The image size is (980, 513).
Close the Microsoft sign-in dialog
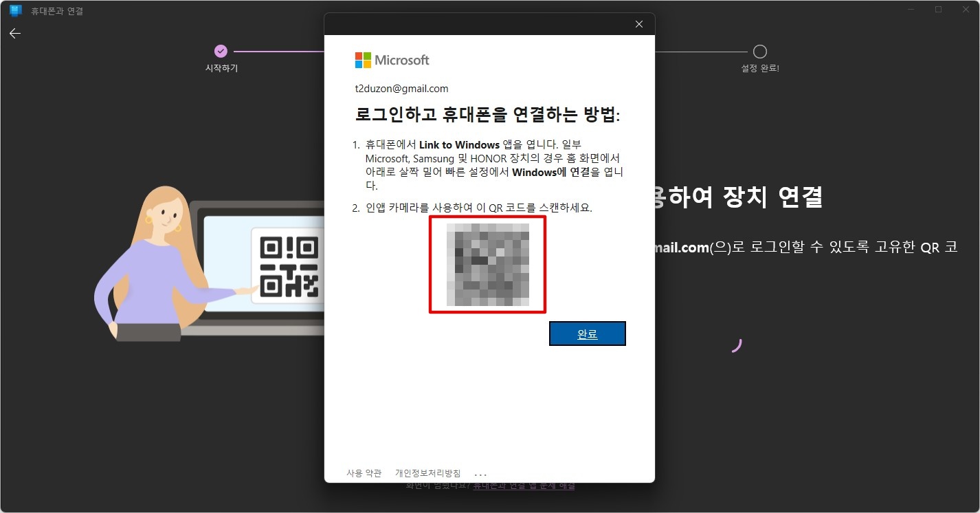639,24
